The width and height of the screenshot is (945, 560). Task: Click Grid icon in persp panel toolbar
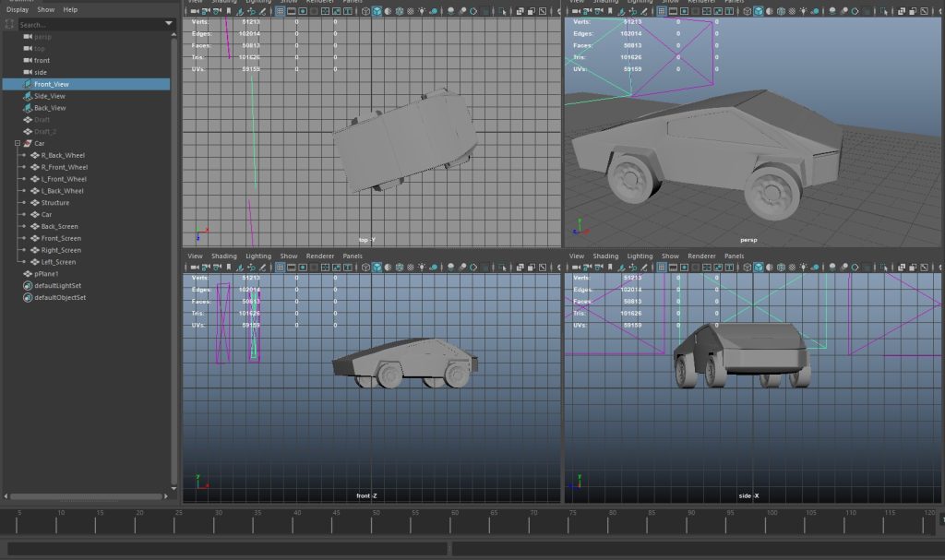662,11
